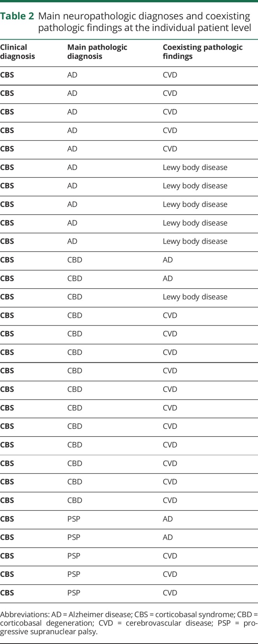Click the CVD cell in the last CBD row
The height and width of the screenshot is (644, 258).
tap(170, 500)
